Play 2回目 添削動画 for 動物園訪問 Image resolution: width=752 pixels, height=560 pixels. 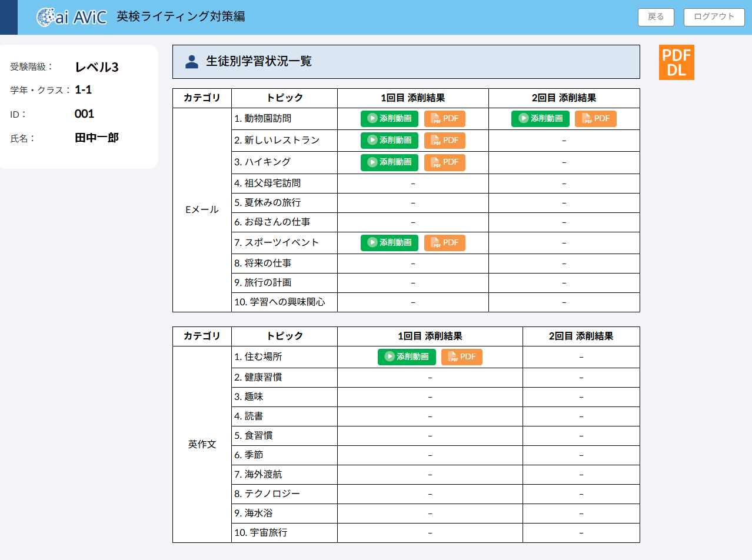(540, 119)
